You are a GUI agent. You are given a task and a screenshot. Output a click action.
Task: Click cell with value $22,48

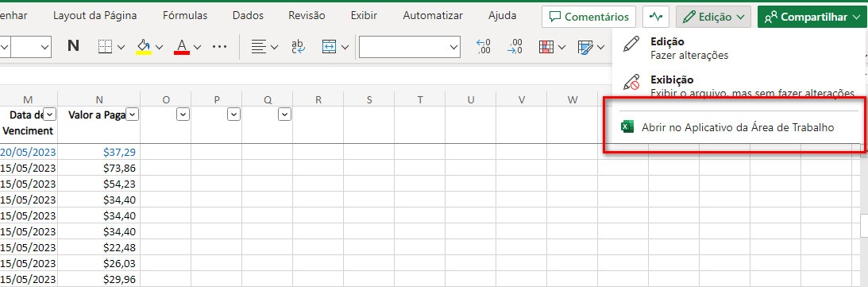(99, 248)
